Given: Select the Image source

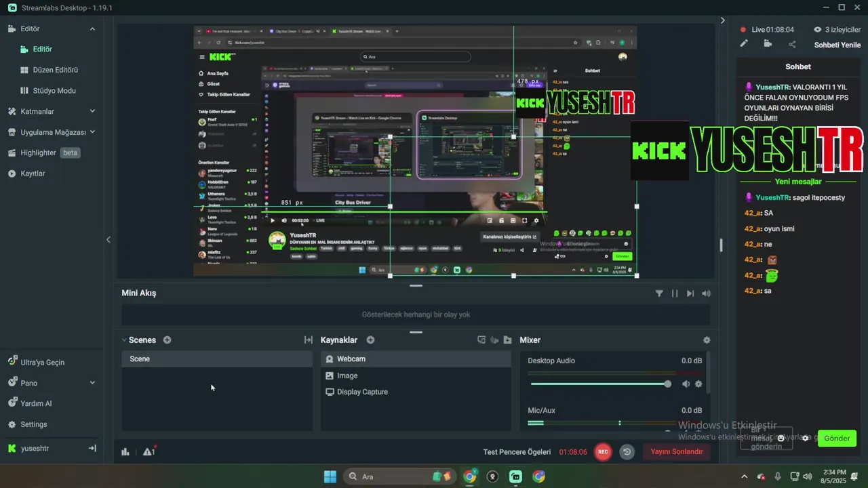Looking at the screenshot, I should (x=416, y=375).
